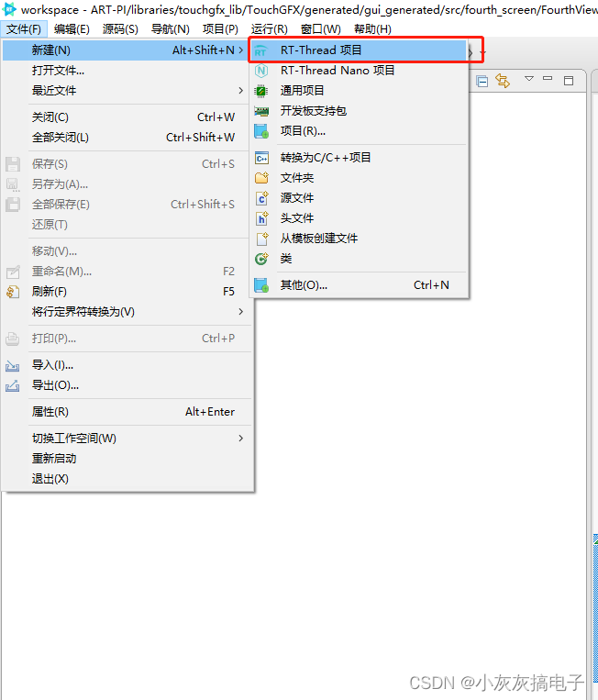Select 重新启动 menu item
The width and height of the screenshot is (598, 700).
tap(127, 459)
